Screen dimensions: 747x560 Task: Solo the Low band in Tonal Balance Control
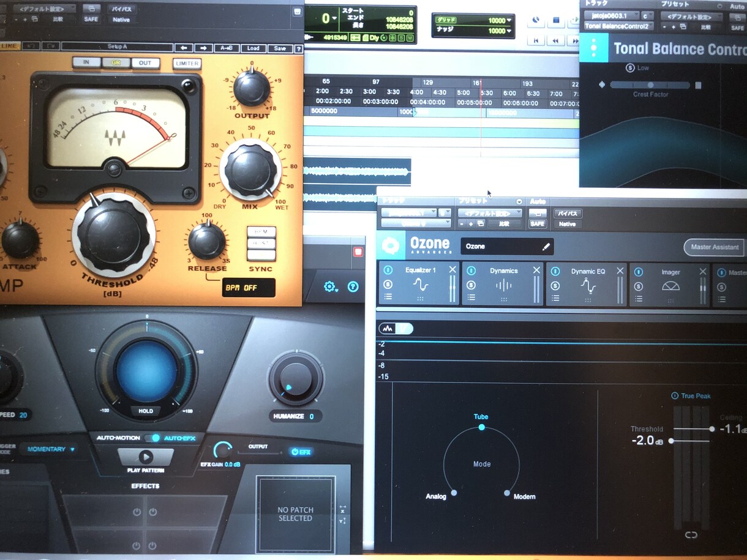pos(630,68)
